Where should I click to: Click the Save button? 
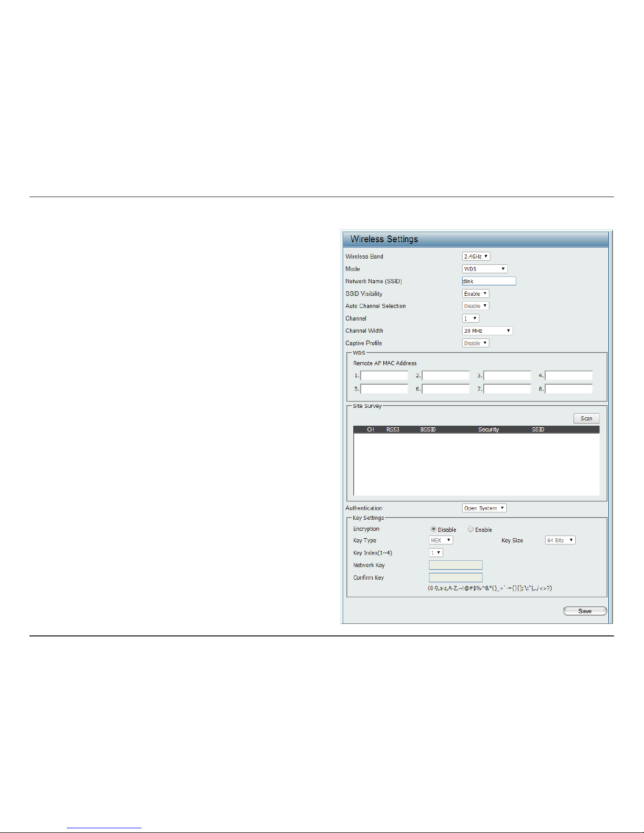(x=585, y=611)
